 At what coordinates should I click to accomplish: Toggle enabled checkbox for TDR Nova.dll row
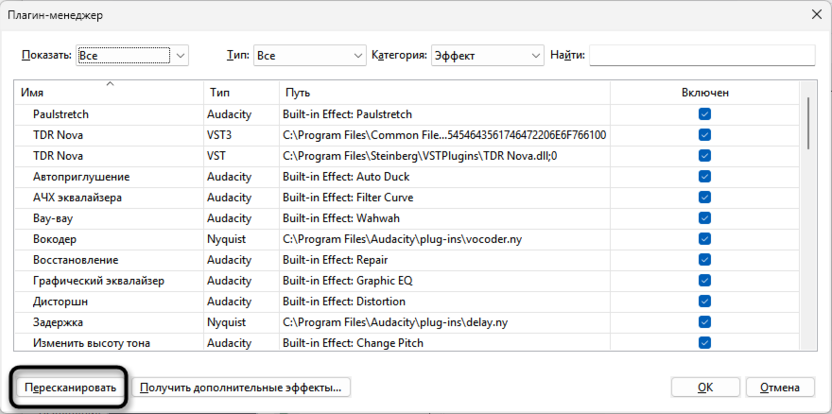click(x=705, y=156)
